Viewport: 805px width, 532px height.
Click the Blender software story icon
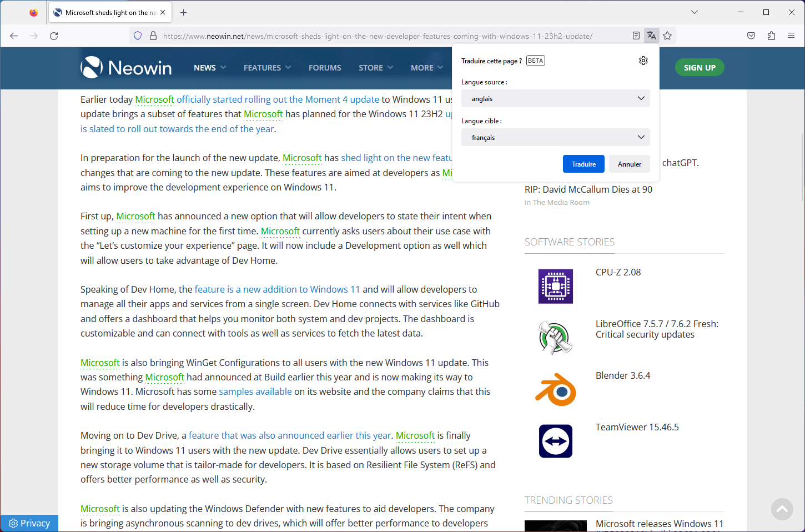555,389
